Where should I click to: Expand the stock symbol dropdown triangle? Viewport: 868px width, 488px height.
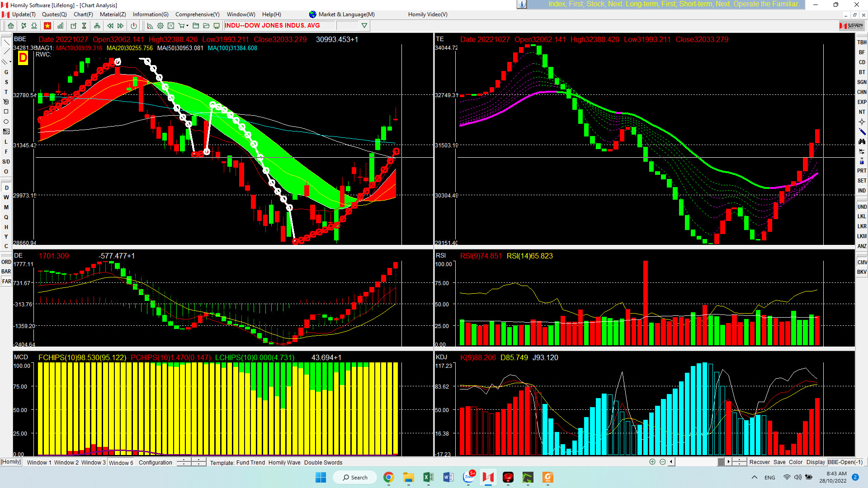(x=364, y=26)
